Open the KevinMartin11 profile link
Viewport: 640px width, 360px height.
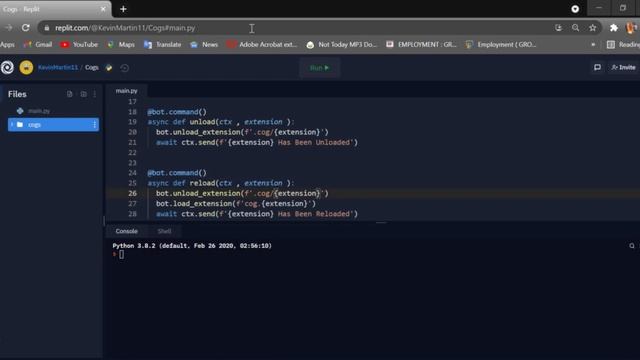58,67
